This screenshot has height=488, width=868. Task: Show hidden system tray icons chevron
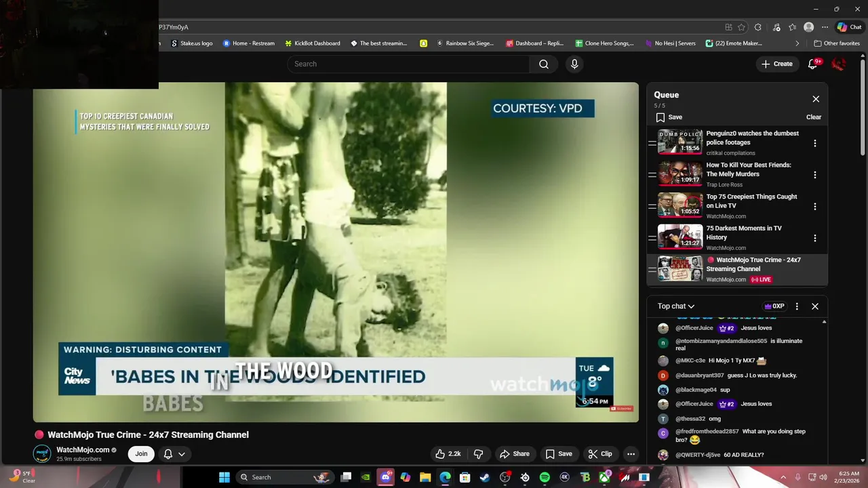click(783, 477)
